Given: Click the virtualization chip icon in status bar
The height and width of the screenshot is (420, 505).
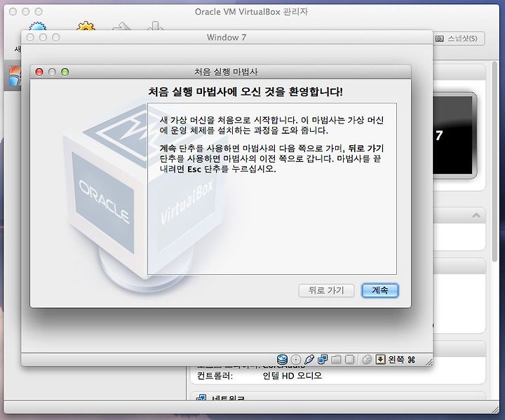Looking at the screenshot, I should 349,359.
